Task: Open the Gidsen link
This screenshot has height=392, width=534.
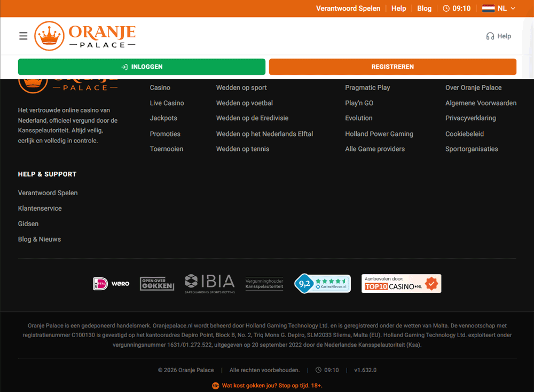Action: click(x=28, y=223)
